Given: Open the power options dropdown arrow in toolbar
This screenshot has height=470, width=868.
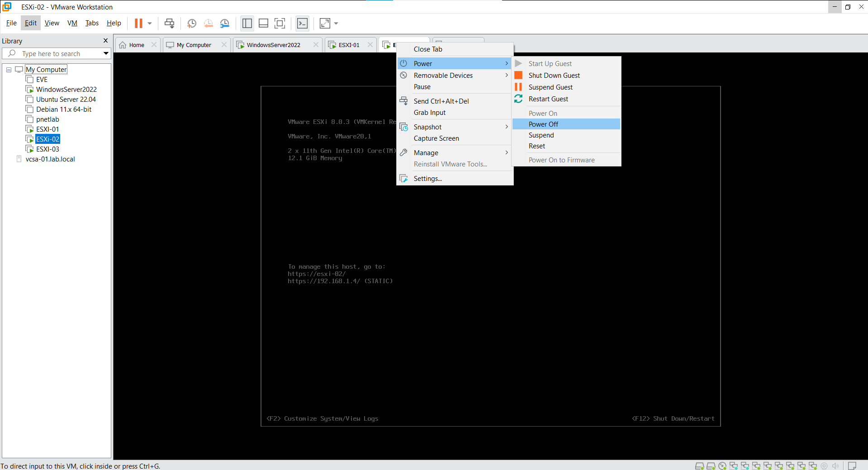Looking at the screenshot, I should tap(150, 23).
